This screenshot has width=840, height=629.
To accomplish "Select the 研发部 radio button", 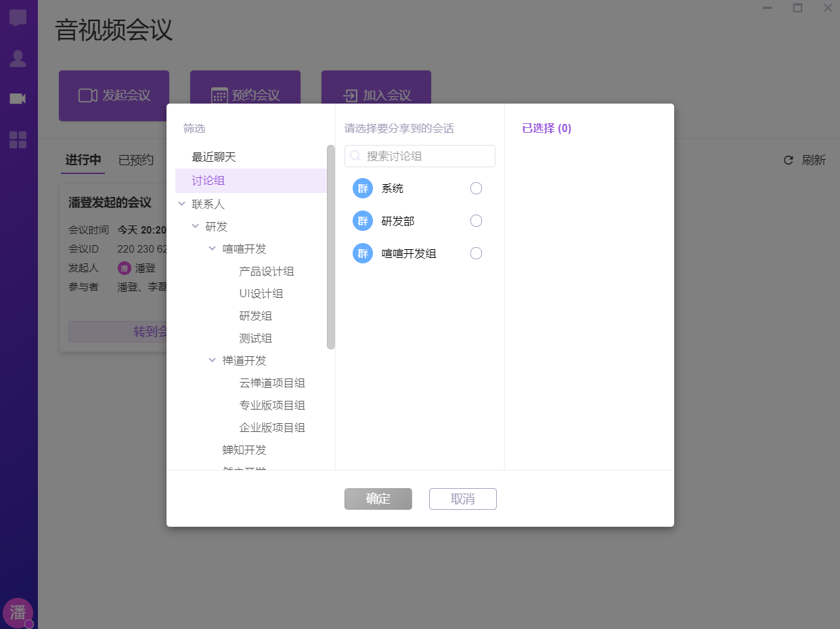I will point(476,221).
